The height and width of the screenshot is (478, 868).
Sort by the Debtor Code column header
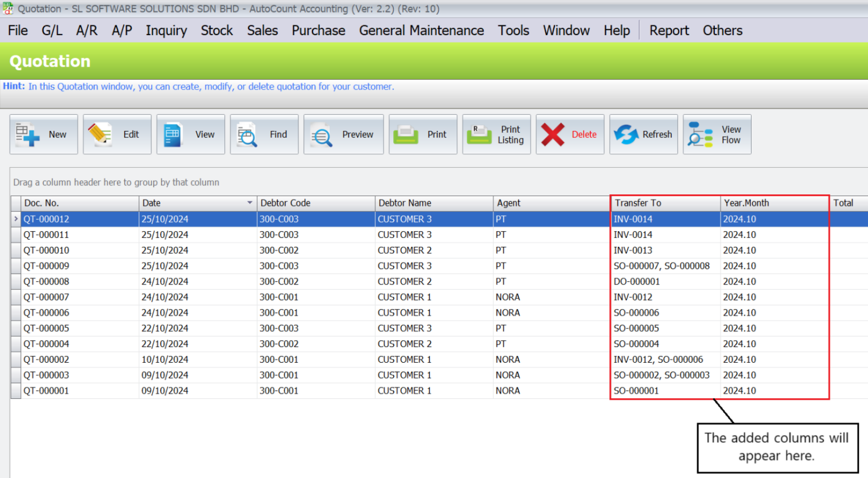pos(316,203)
